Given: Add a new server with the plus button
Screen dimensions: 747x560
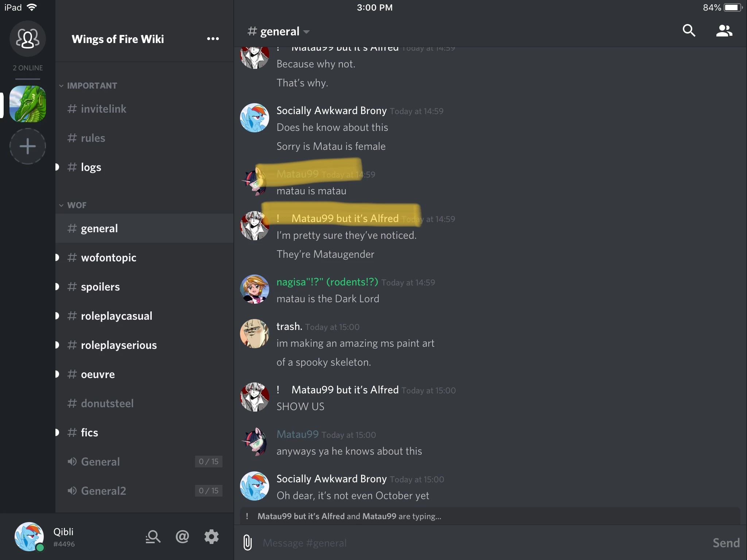Looking at the screenshot, I should point(28,146).
